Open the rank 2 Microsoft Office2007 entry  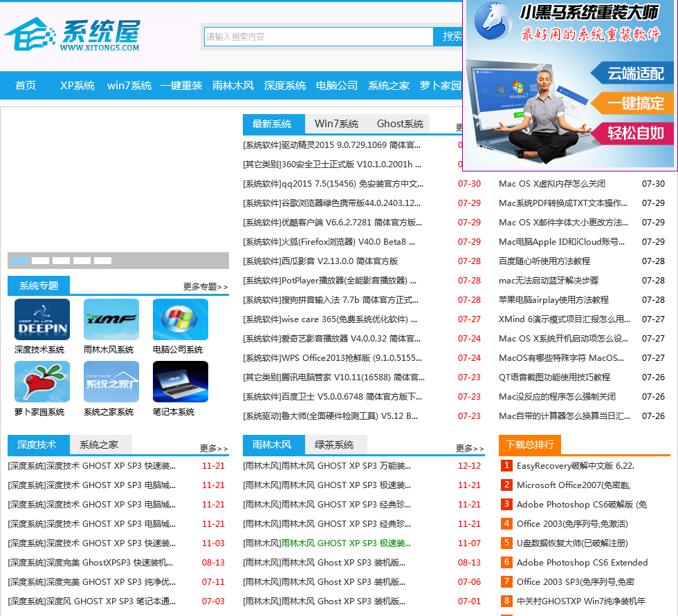574,485
